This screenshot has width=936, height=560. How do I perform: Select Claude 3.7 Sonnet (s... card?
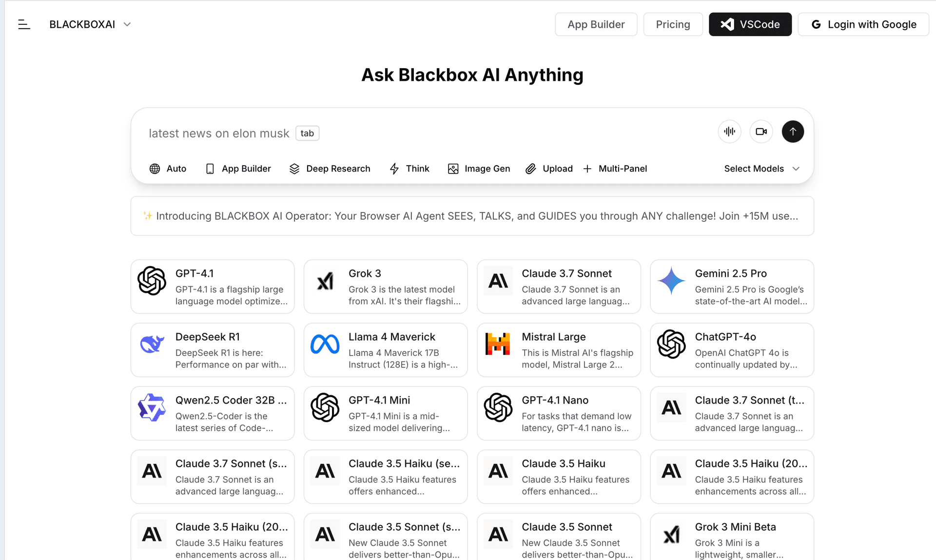coord(213,477)
